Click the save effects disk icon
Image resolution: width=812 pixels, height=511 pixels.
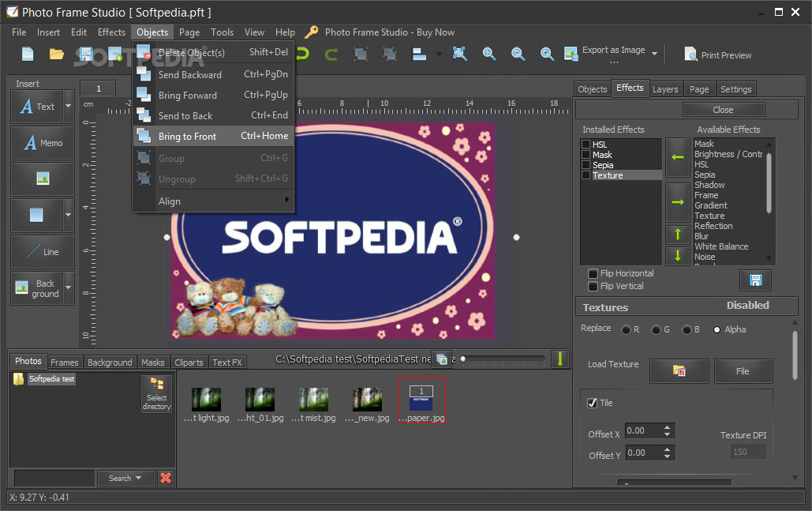[755, 280]
